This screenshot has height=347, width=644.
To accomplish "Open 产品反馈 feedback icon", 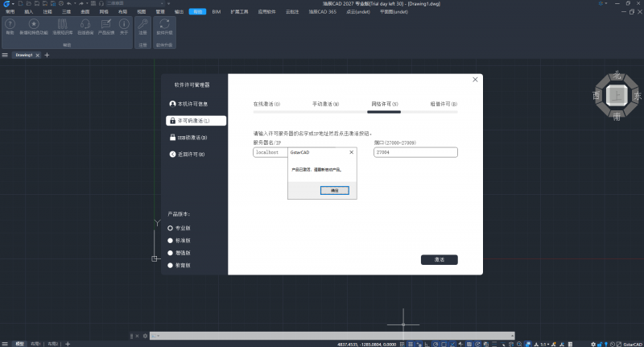I will point(106,27).
